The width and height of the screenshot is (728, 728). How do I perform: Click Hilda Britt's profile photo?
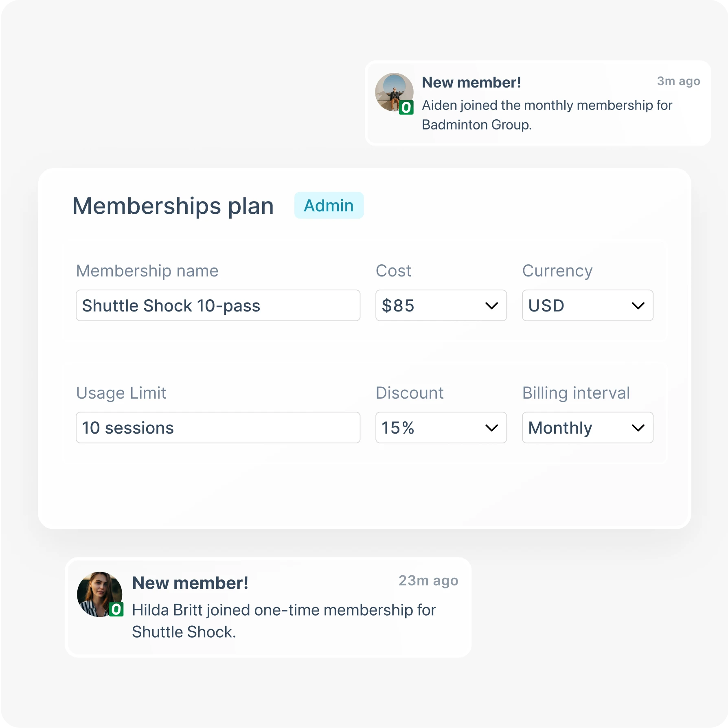click(99, 593)
